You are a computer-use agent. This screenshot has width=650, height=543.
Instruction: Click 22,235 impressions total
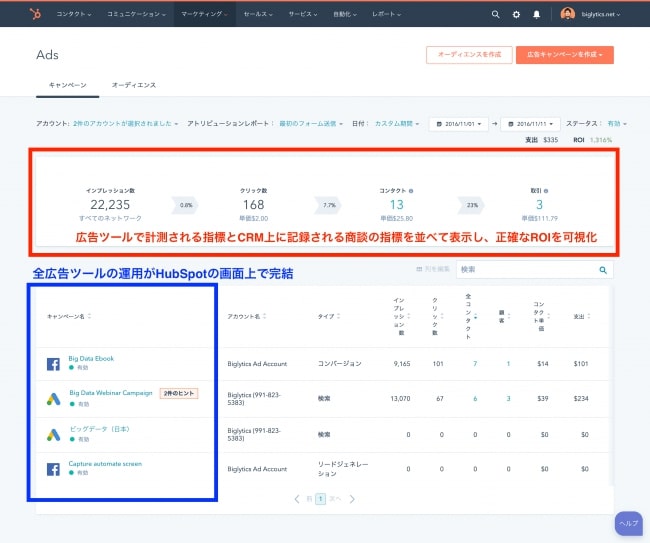tap(110, 205)
